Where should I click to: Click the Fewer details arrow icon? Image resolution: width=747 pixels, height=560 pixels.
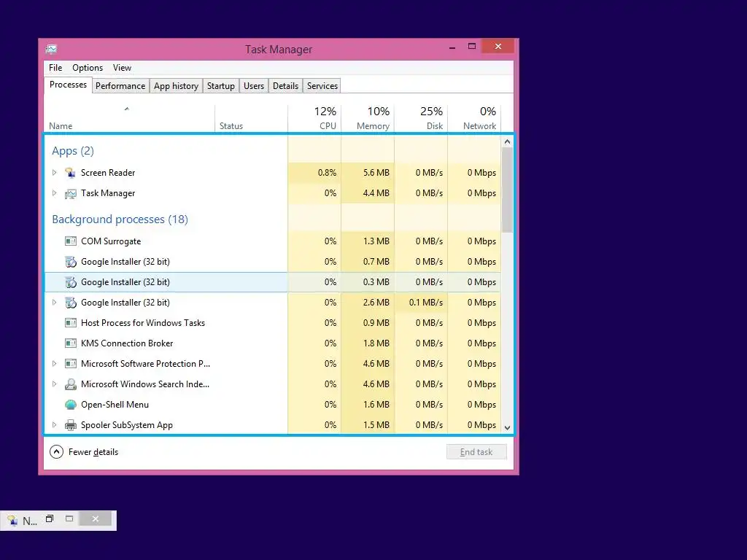click(x=56, y=452)
